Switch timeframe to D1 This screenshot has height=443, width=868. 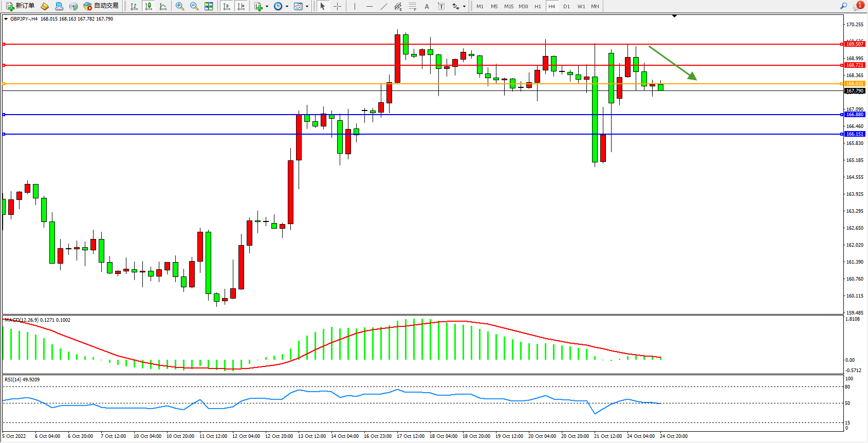566,6
